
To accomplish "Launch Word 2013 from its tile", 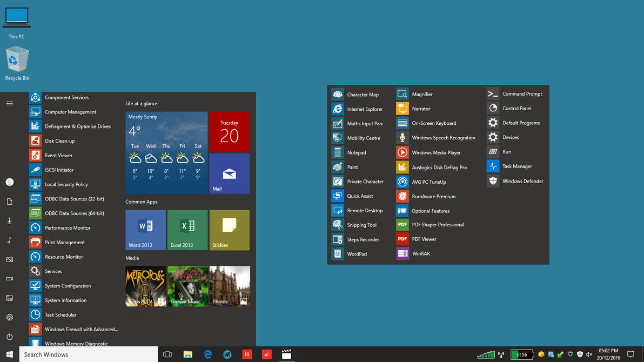I will pyautogui.click(x=145, y=230).
